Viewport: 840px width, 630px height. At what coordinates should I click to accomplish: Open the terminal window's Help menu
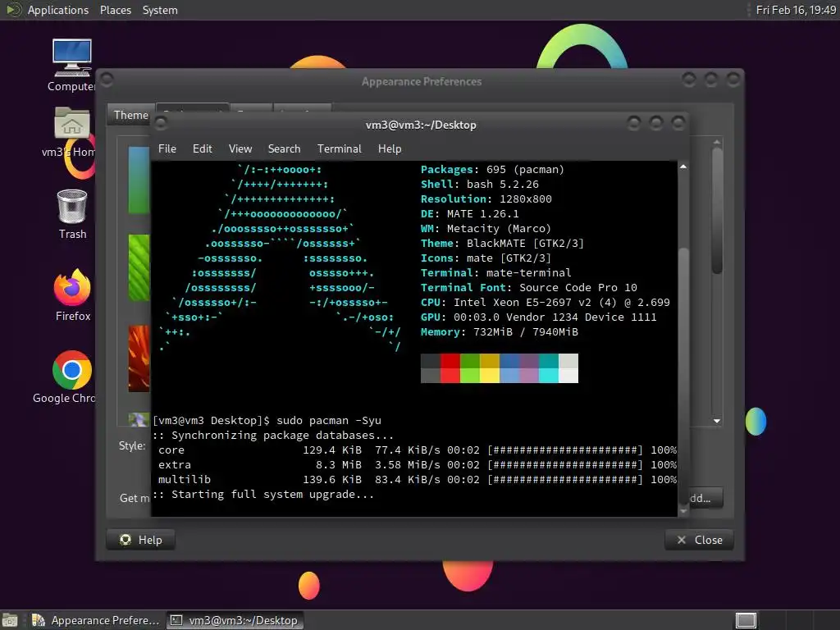[390, 149]
